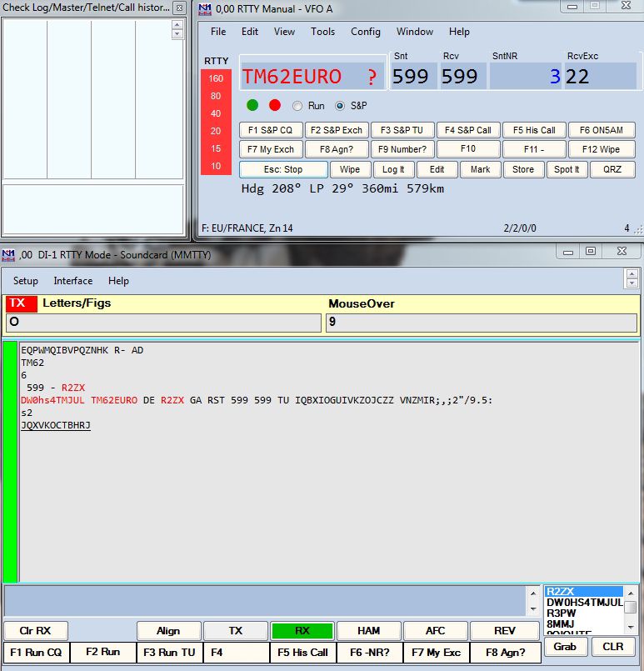
Task: Click the Grab button
Action: click(566, 647)
